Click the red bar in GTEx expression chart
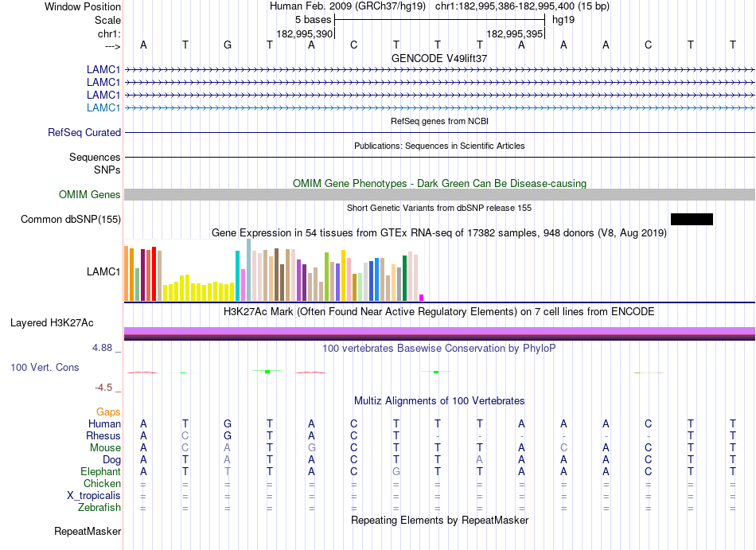 coord(154,274)
